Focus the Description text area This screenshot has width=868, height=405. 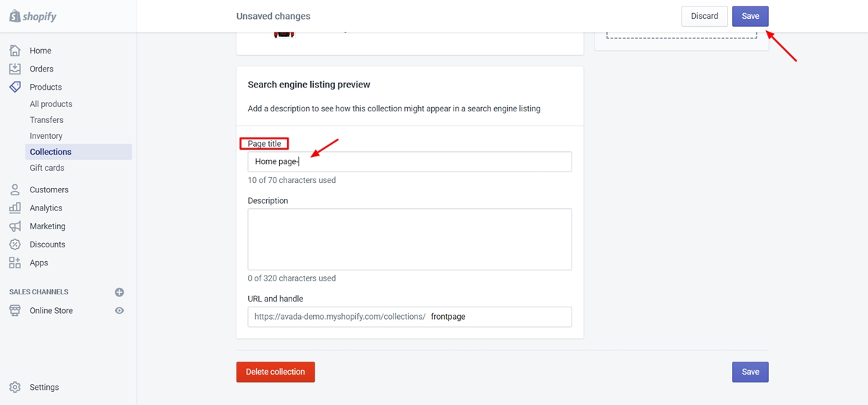pos(409,239)
